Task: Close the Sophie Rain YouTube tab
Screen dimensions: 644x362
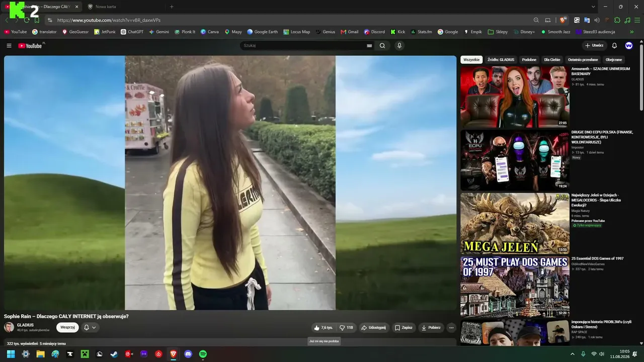Action: [77, 7]
